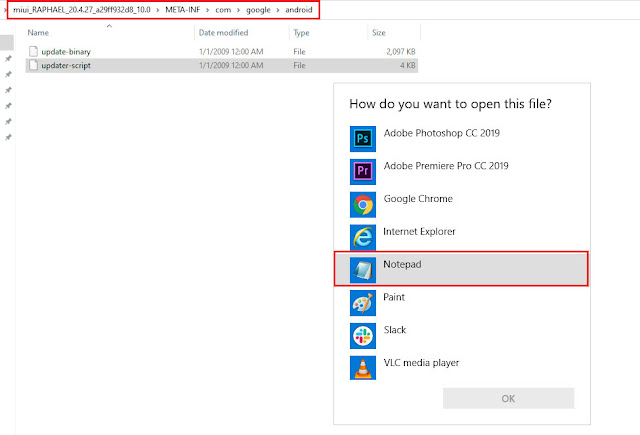Go to com folder in breadcrumb
Viewport: 640px width, 435px height.
[223, 10]
